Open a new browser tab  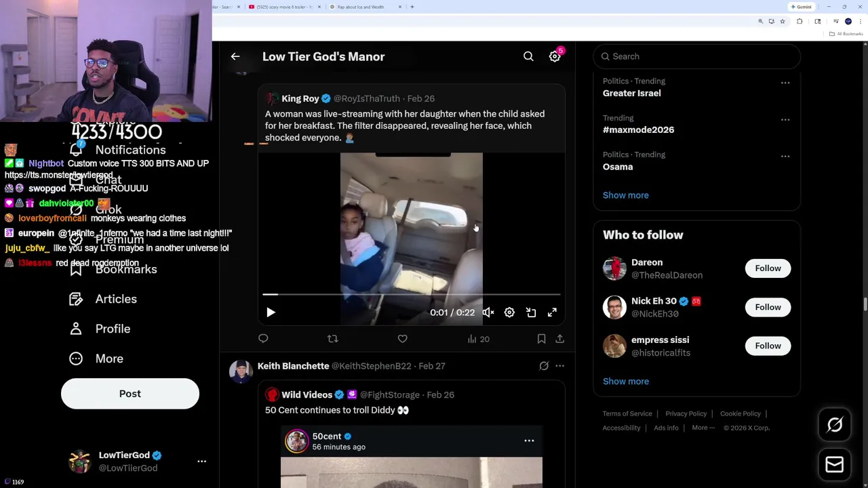pyautogui.click(x=412, y=7)
